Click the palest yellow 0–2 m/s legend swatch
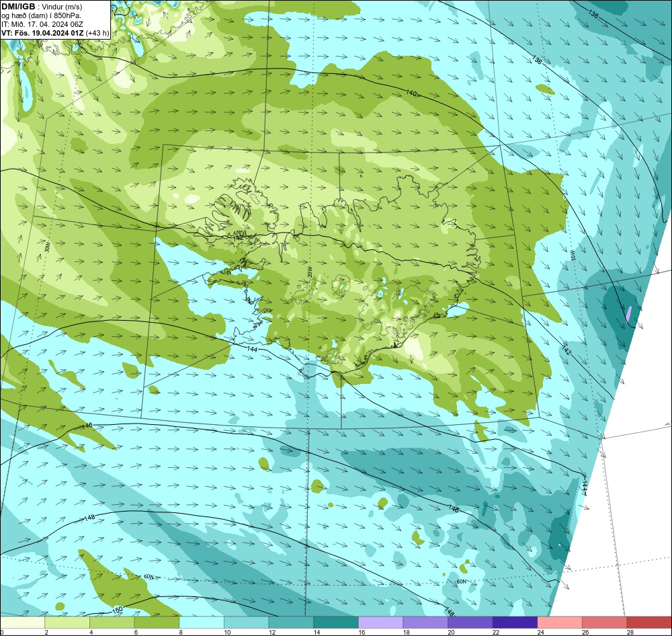Image resolution: width=672 pixels, height=636 pixels. click(22, 623)
